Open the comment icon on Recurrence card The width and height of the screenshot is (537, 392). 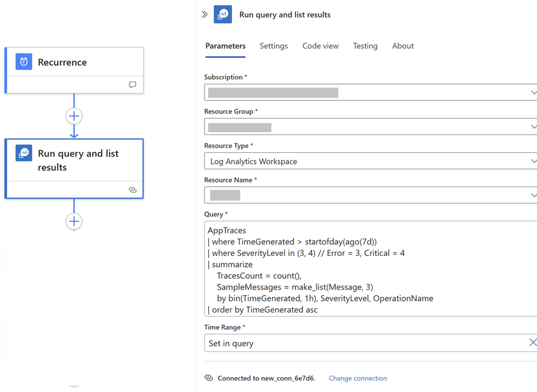133,84
